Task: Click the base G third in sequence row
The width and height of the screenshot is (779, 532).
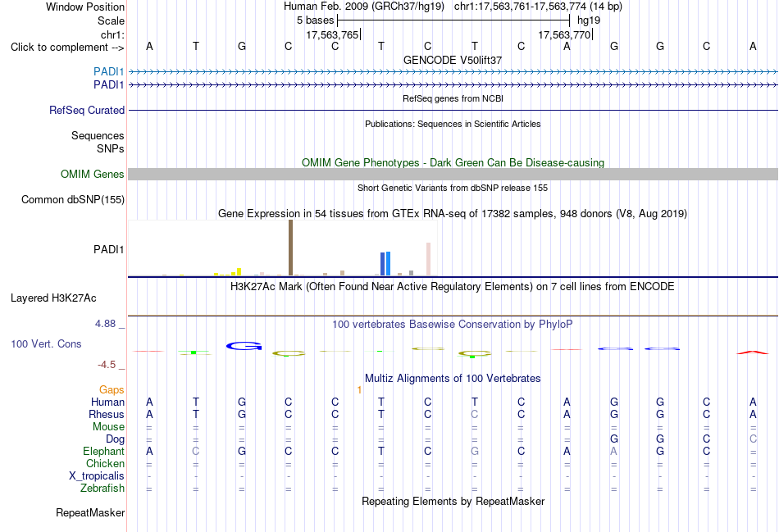Action: pos(242,46)
